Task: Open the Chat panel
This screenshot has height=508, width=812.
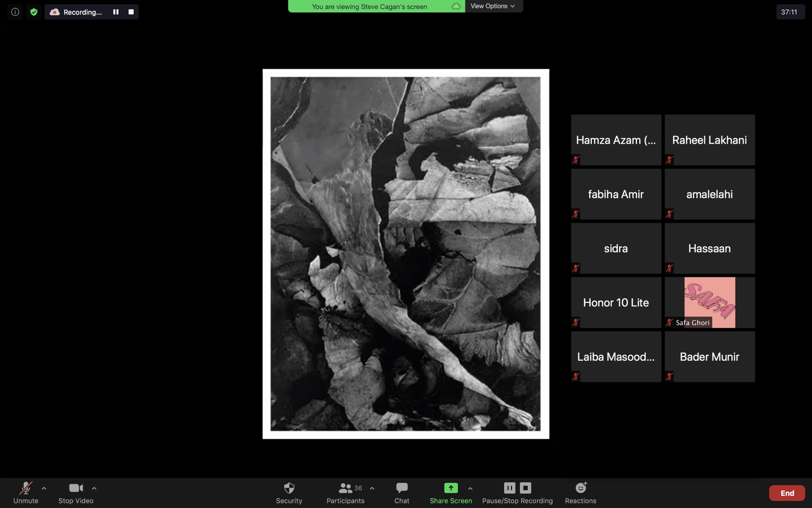Action: [401, 492]
